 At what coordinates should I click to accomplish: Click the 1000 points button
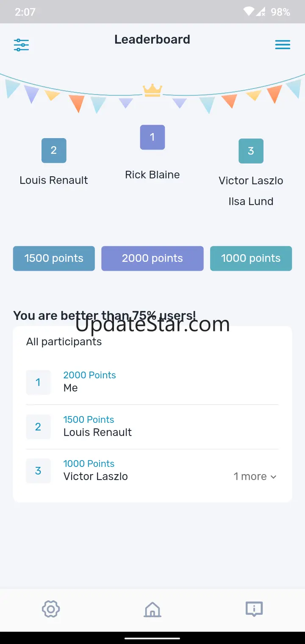pos(251,258)
